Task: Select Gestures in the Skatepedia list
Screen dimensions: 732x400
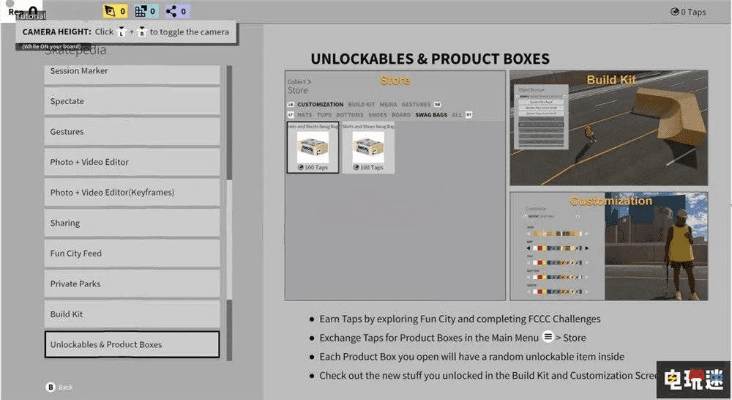Action: [x=132, y=132]
